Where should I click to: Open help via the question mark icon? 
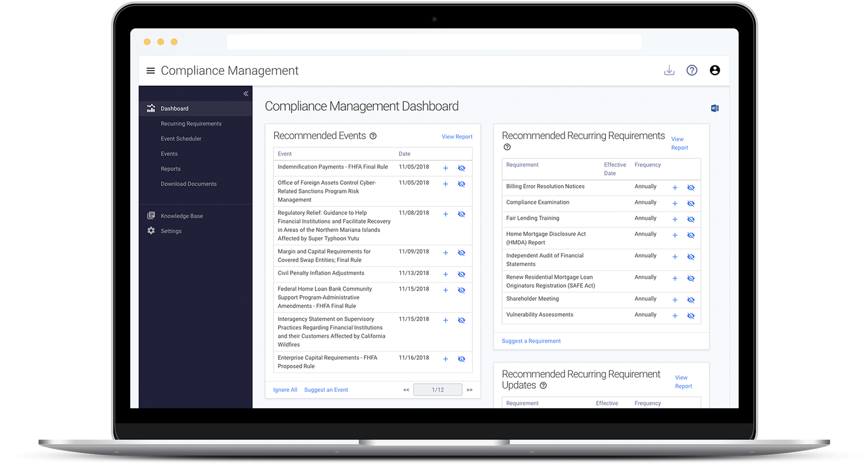coord(692,71)
